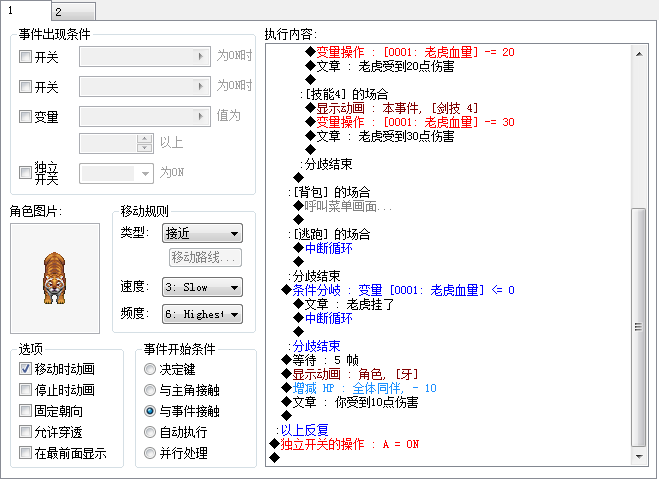659x480 pixels.
Task: Click the variable value spinner arrows
Action: [x=145, y=143]
